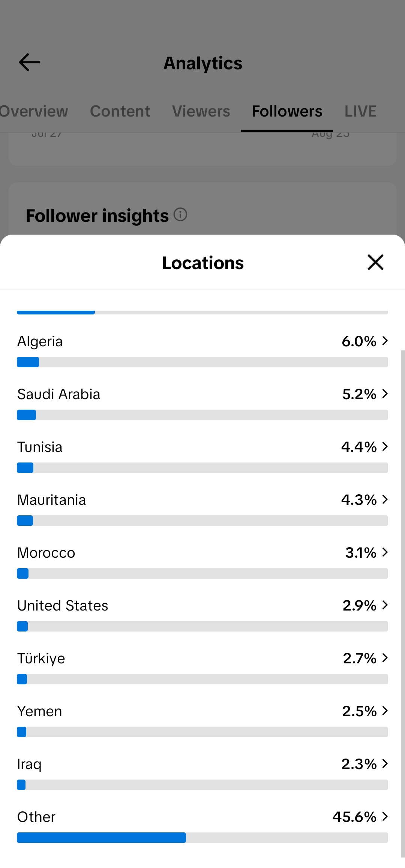This screenshot has width=405, height=868.
Task: Expand Saudi Arabia details with the chevron
Action: tap(385, 394)
